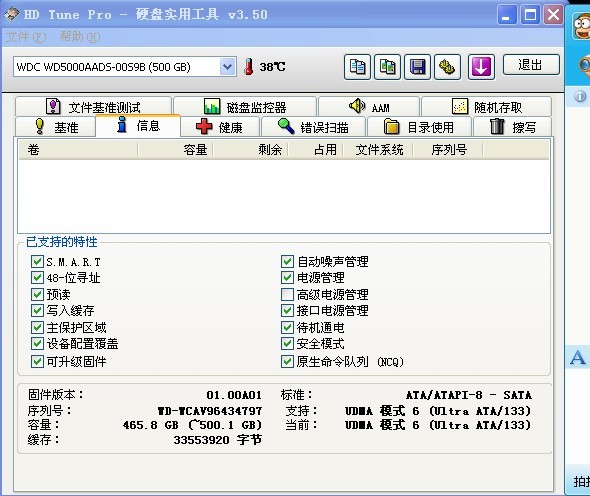Click the firmware version value 01.00A01
Image resolution: width=590 pixels, height=496 pixels.
tap(234, 395)
